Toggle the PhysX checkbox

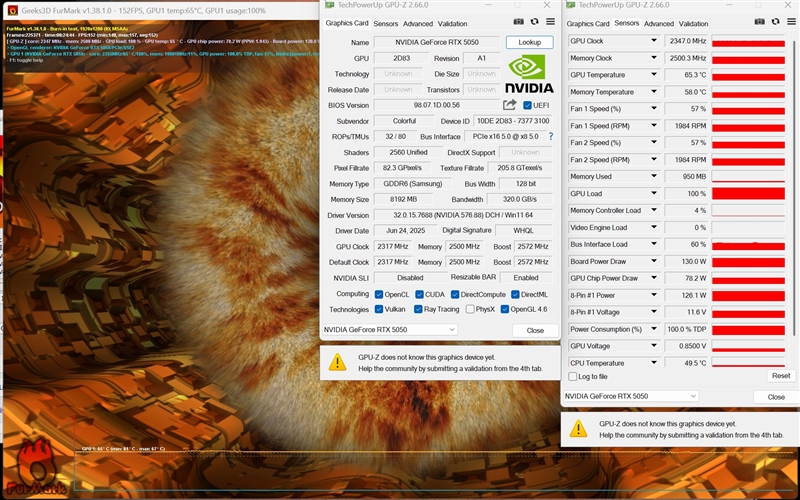pyautogui.click(x=470, y=309)
